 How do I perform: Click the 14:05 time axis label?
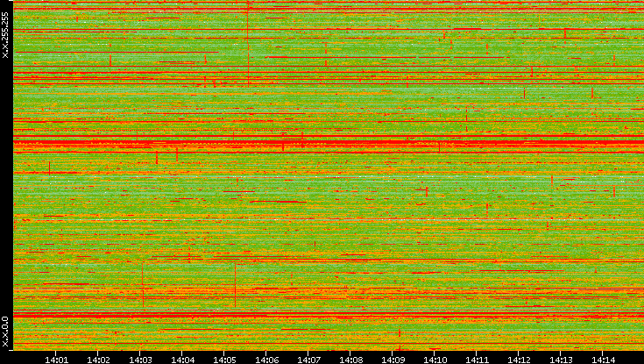click(224, 360)
